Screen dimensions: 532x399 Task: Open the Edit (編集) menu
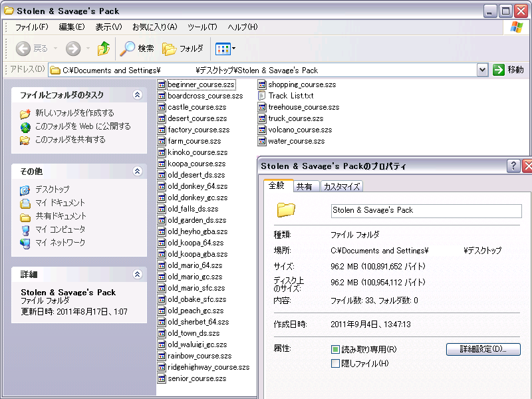click(72, 27)
